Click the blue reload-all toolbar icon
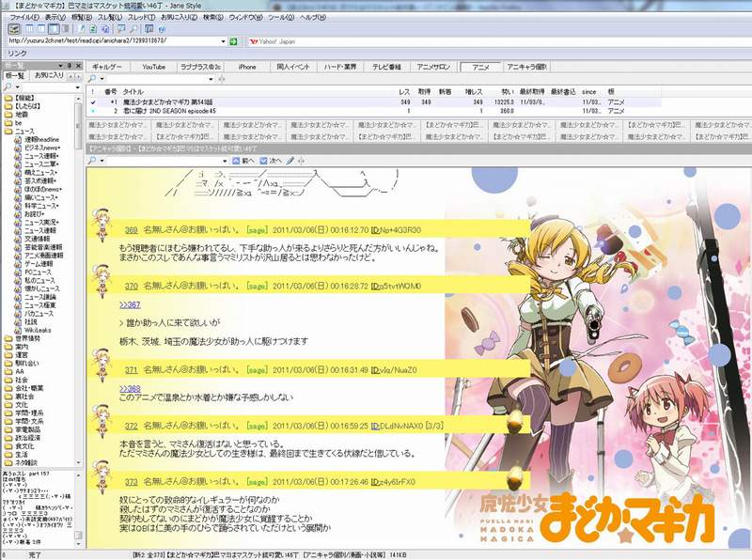Image resolution: width=752 pixels, height=560 pixels. [x=106, y=29]
